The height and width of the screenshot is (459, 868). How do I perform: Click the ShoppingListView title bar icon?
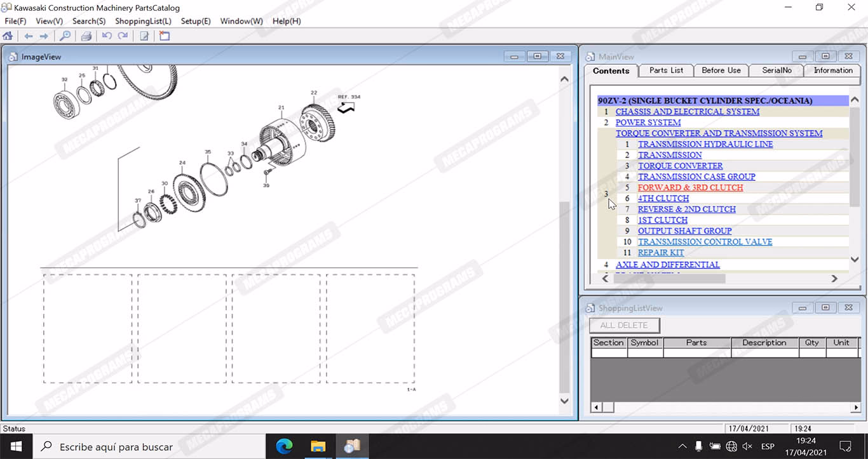[590, 308]
